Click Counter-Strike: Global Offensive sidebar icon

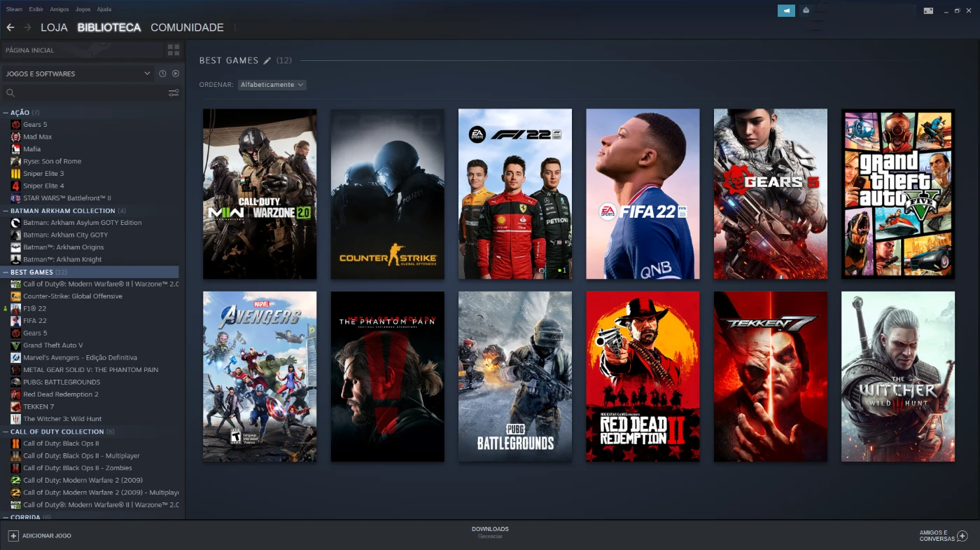[15, 296]
